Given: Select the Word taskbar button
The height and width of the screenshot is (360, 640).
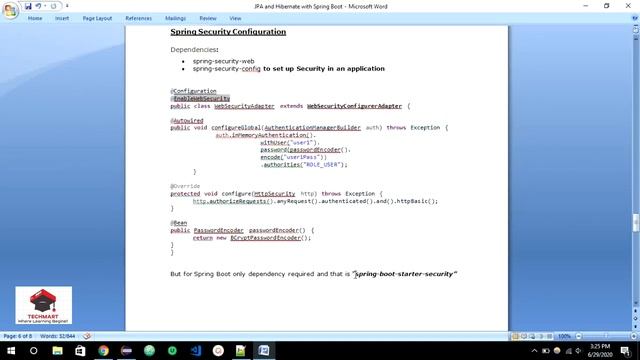Looking at the screenshot, I should [x=264, y=351].
